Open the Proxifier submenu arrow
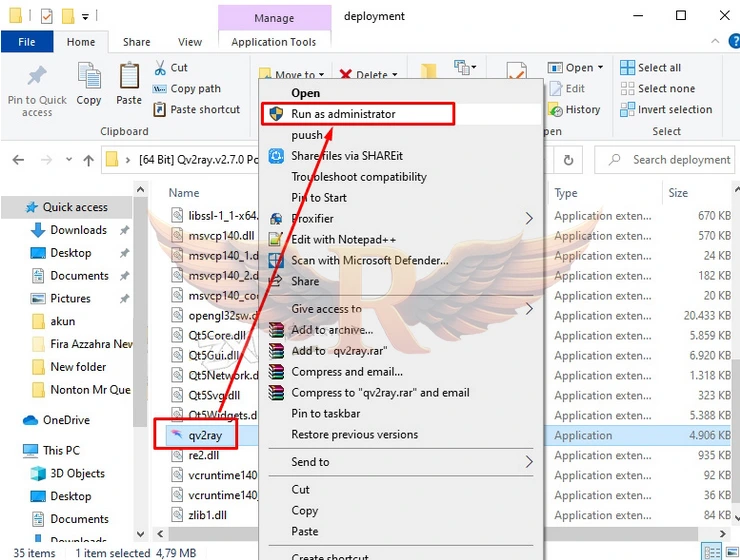 click(x=529, y=219)
